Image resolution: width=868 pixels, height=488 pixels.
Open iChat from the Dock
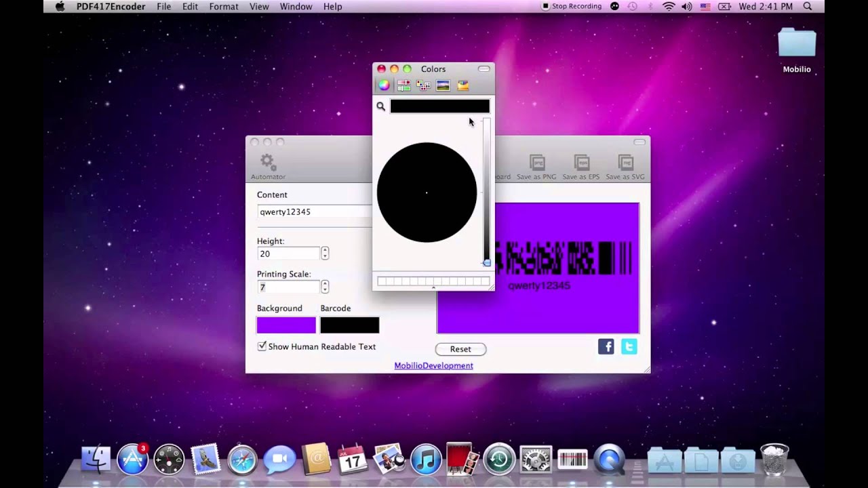pyautogui.click(x=279, y=460)
